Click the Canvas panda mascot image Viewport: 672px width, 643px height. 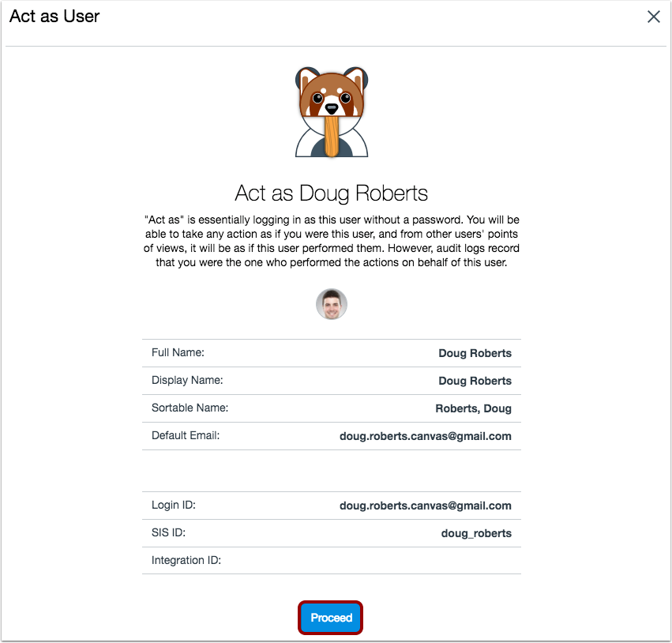pos(331,111)
